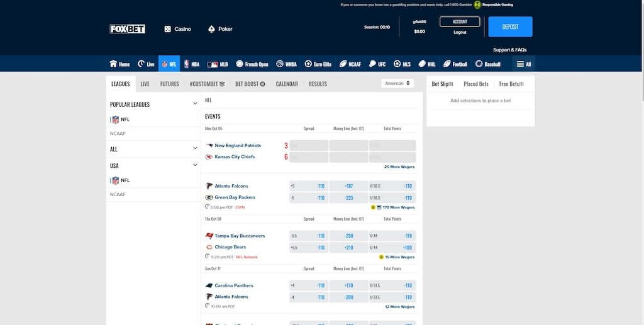The width and height of the screenshot is (644, 325).
Task: Click Atlanta Falcons logo versus Packers
Action: pyautogui.click(x=209, y=186)
